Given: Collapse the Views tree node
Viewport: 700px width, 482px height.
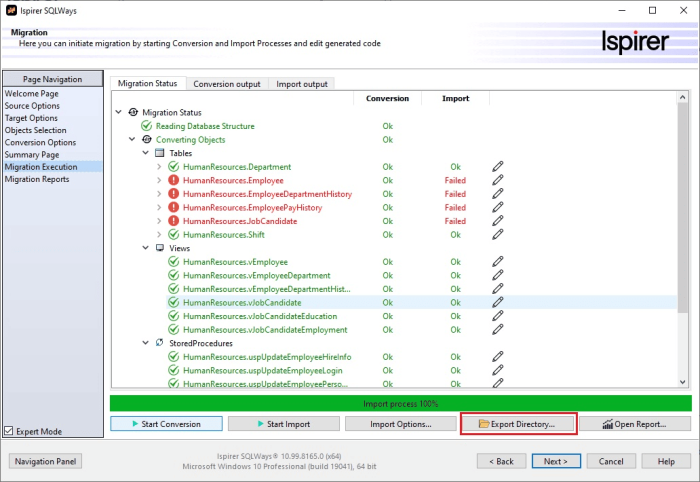Looking at the screenshot, I should click(x=146, y=248).
